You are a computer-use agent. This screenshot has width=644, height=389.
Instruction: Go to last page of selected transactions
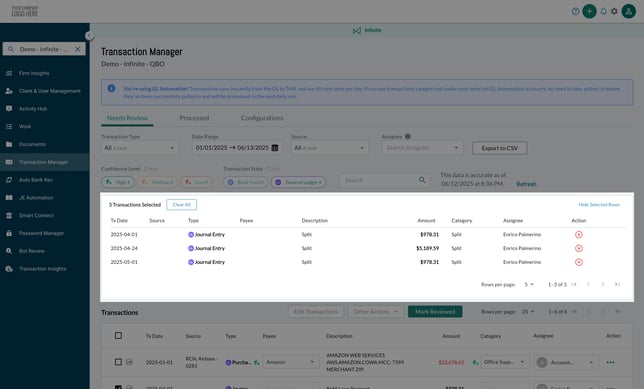click(x=617, y=284)
